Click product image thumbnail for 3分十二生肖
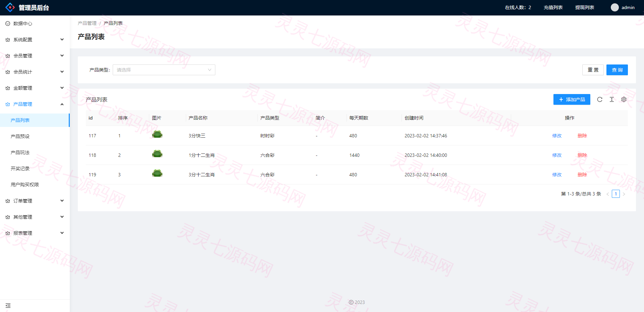Image resolution: width=644 pixels, height=312 pixels. (157, 174)
